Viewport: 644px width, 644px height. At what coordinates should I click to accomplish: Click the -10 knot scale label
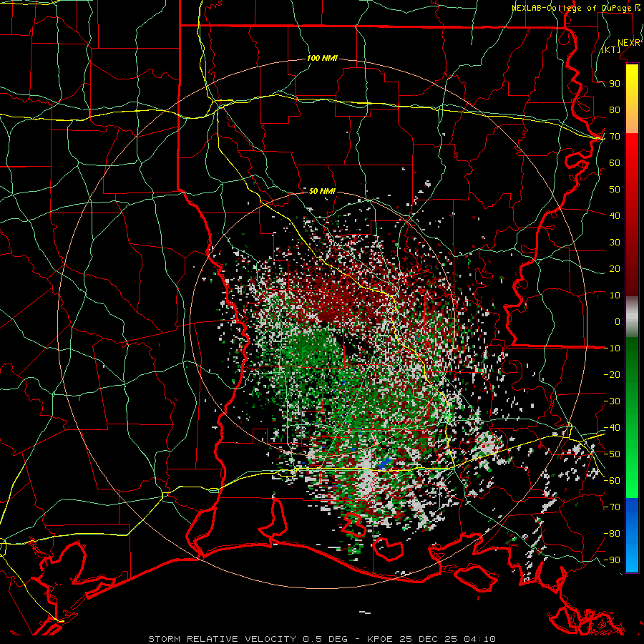[612, 348]
